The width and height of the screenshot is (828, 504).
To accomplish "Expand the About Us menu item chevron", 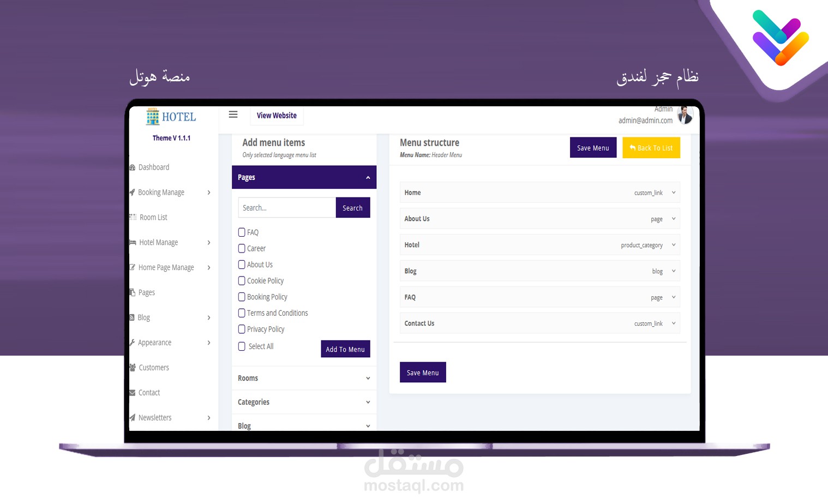I will point(674,219).
